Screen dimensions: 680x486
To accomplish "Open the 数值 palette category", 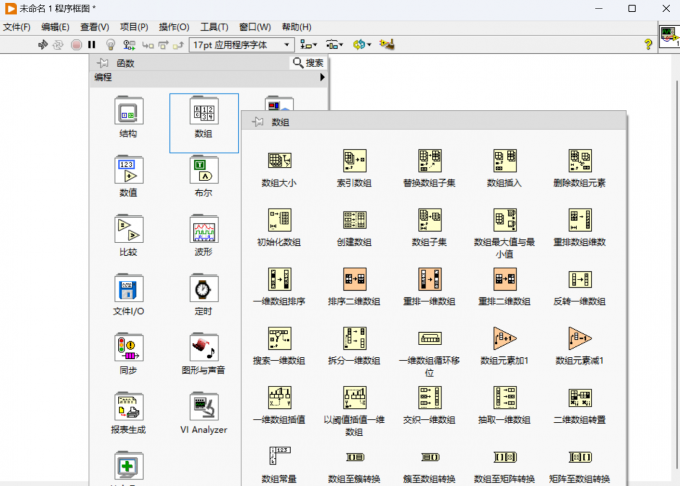I will click(128, 170).
